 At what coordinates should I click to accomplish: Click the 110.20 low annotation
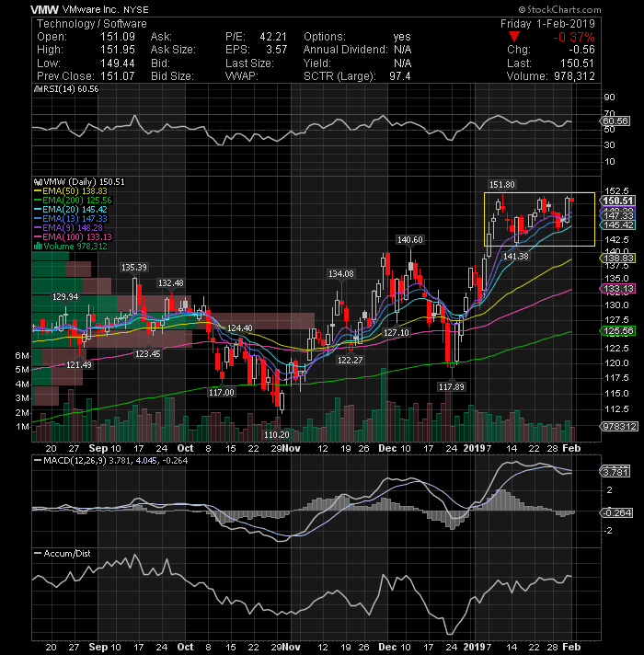click(277, 435)
